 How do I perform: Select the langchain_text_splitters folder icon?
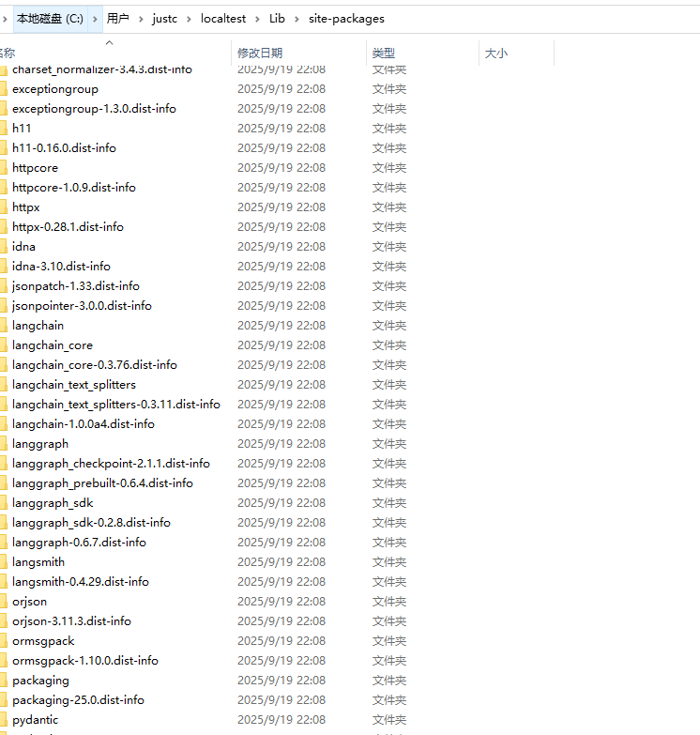pyautogui.click(x=4, y=384)
